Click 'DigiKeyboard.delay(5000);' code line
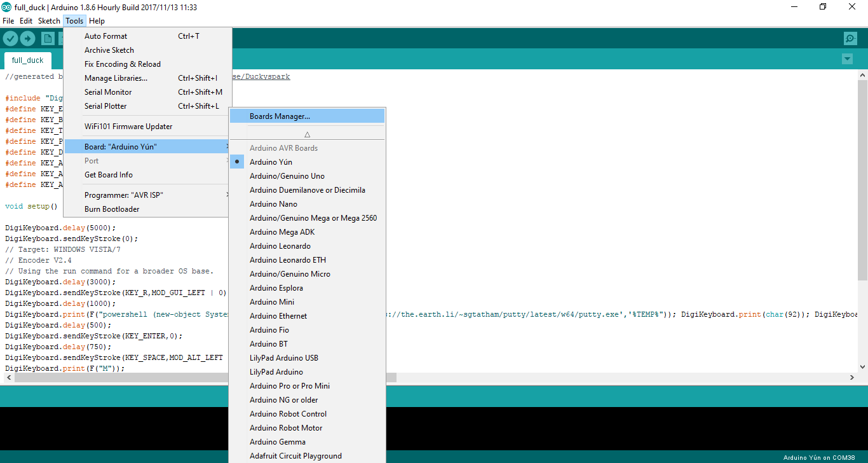Viewport: 868px width, 463px height. tap(60, 228)
